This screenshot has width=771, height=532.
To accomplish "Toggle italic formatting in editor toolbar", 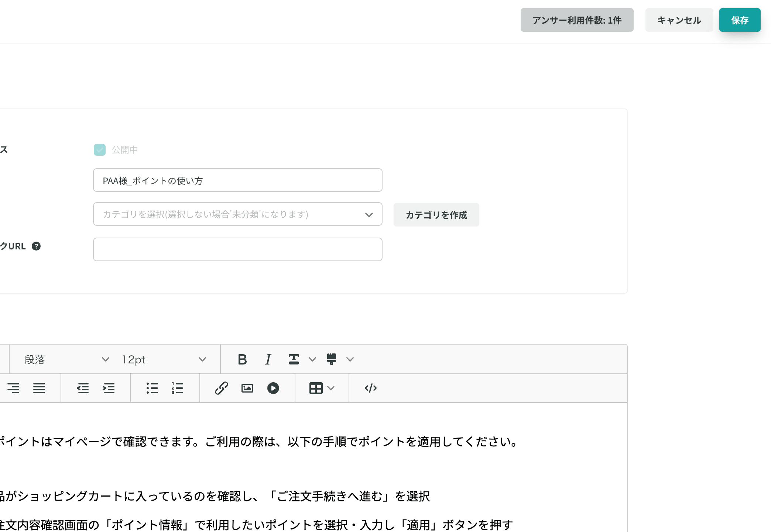I will (x=268, y=359).
